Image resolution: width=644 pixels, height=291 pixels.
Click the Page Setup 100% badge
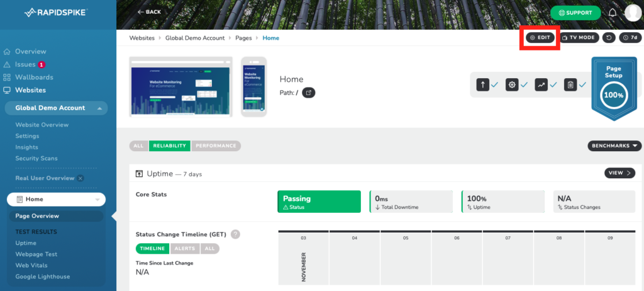click(614, 88)
